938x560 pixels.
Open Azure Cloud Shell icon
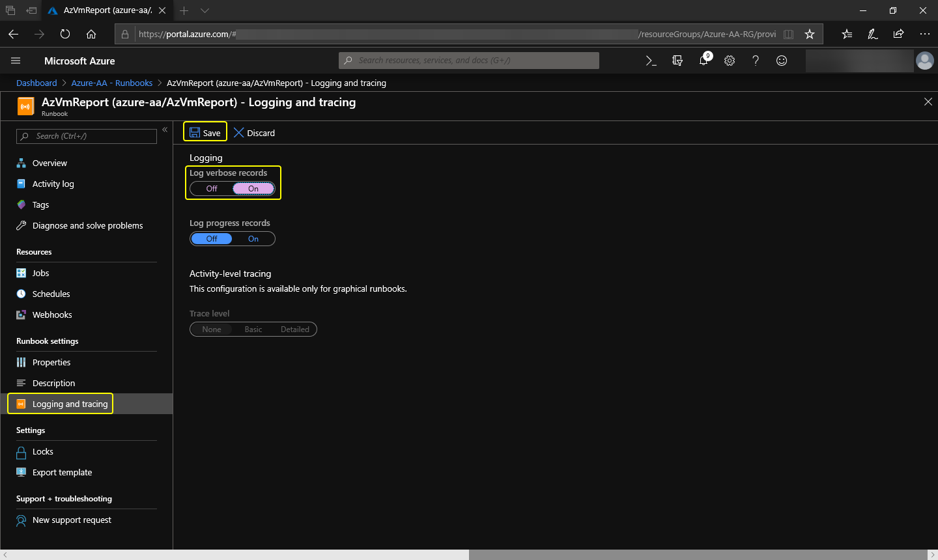click(651, 61)
